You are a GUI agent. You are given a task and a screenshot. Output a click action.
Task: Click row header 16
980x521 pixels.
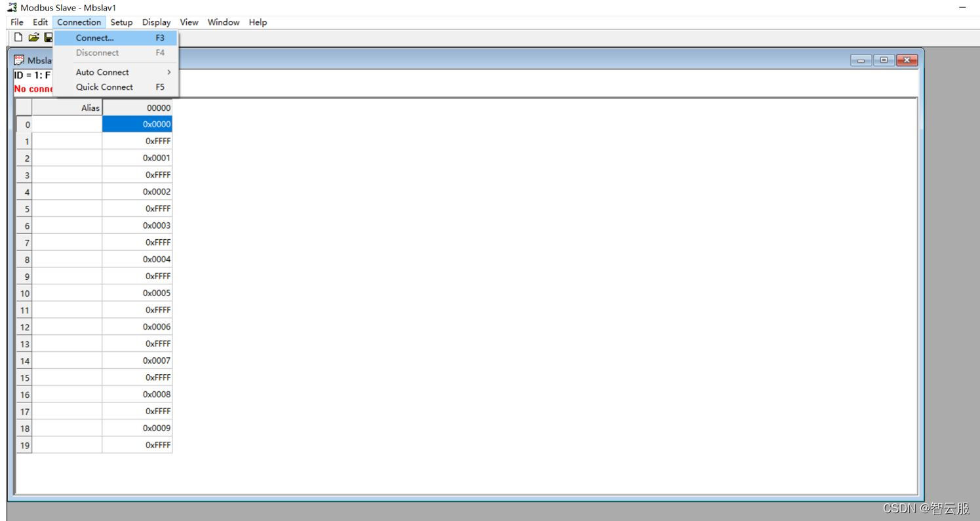pyautogui.click(x=24, y=395)
